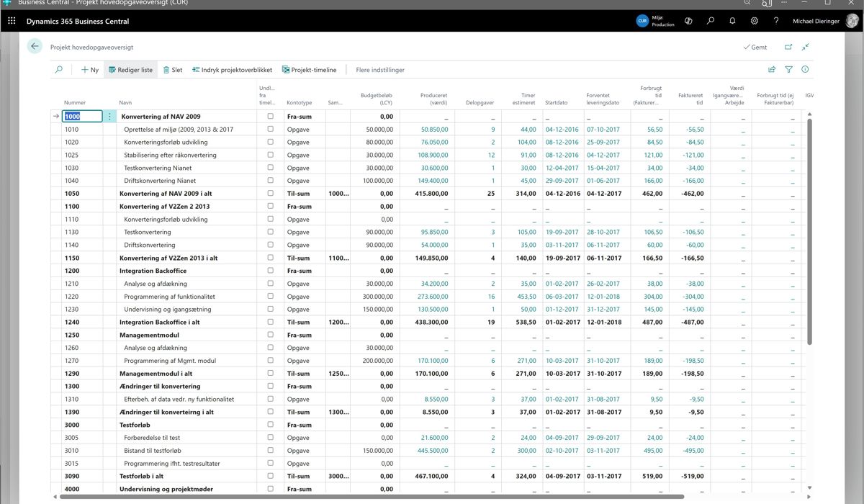Search the list with the magnifier icon
Screen dimensions: 864x504
click(59, 70)
